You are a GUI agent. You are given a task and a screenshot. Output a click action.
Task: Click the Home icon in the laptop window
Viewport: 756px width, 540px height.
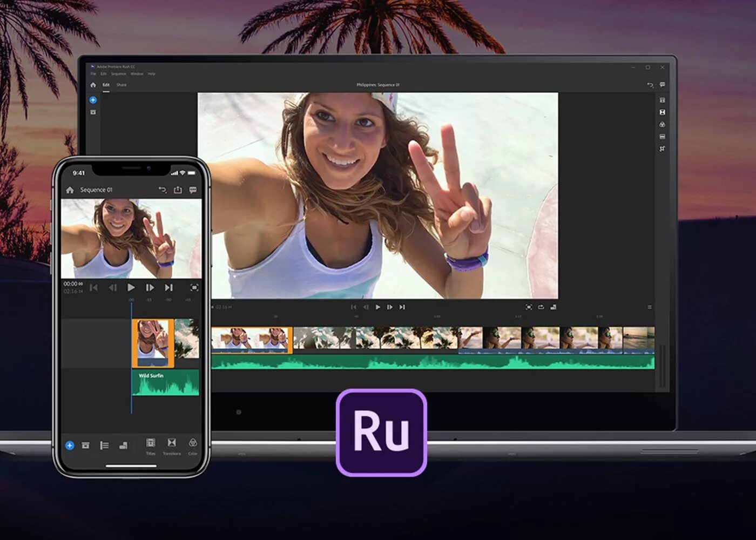click(x=93, y=85)
